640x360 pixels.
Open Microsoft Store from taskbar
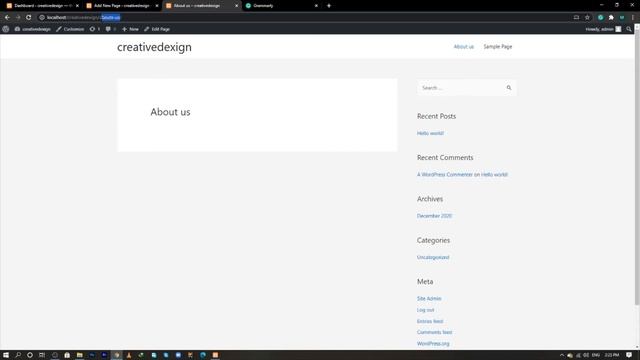pyautogui.click(x=67, y=355)
